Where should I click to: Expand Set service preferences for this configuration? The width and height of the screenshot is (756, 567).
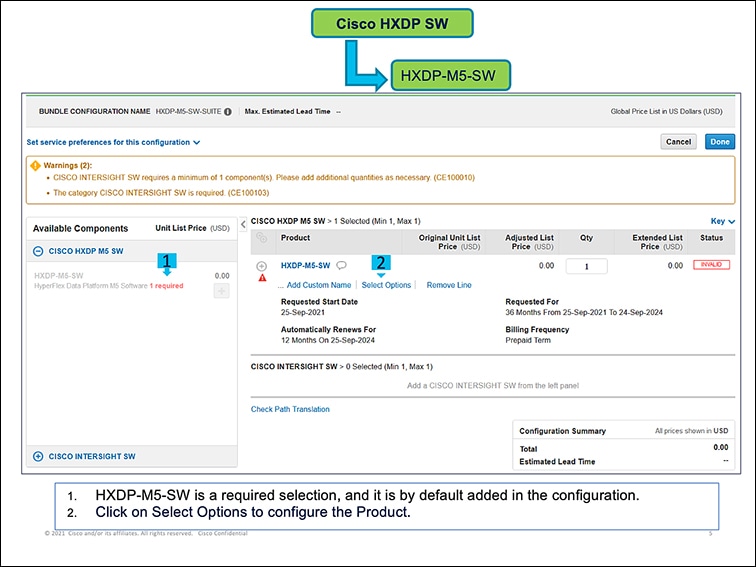click(x=113, y=142)
